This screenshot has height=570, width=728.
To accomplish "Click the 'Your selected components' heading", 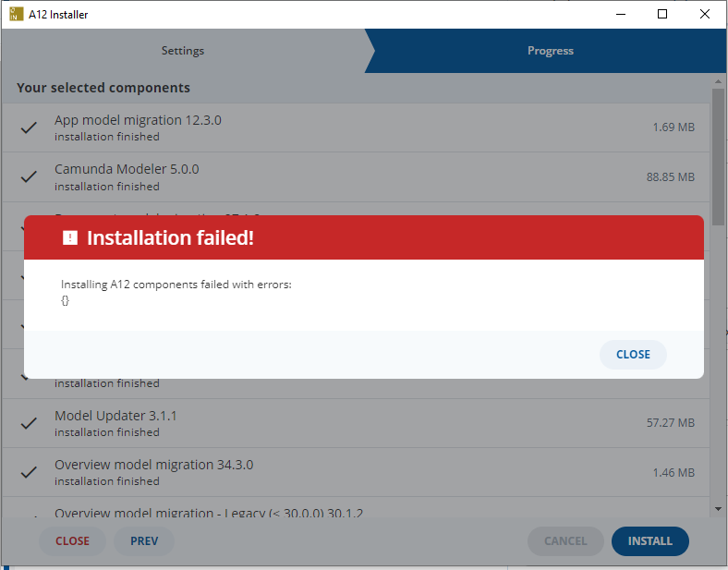I will click(x=103, y=88).
